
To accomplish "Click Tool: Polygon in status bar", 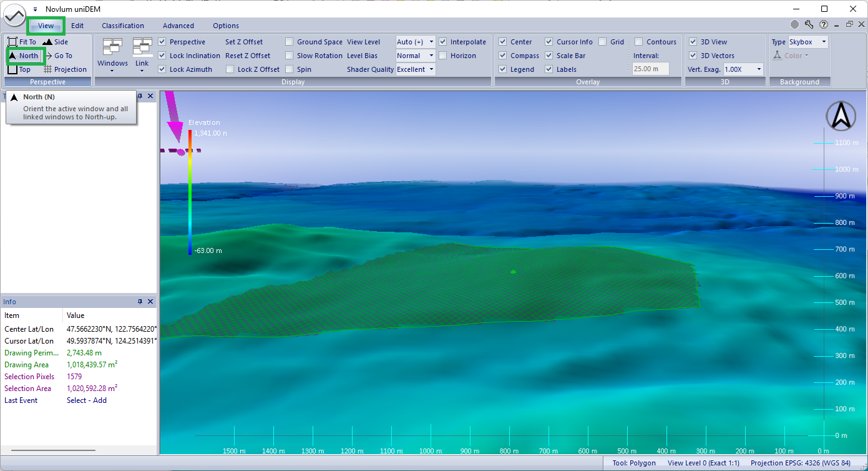I will point(634,463).
